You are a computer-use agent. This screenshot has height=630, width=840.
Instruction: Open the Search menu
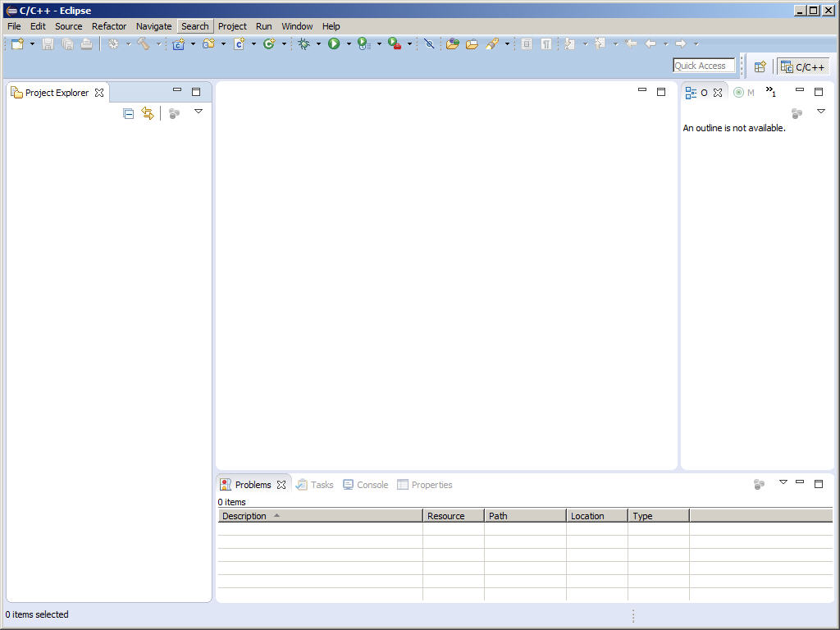tap(194, 25)
